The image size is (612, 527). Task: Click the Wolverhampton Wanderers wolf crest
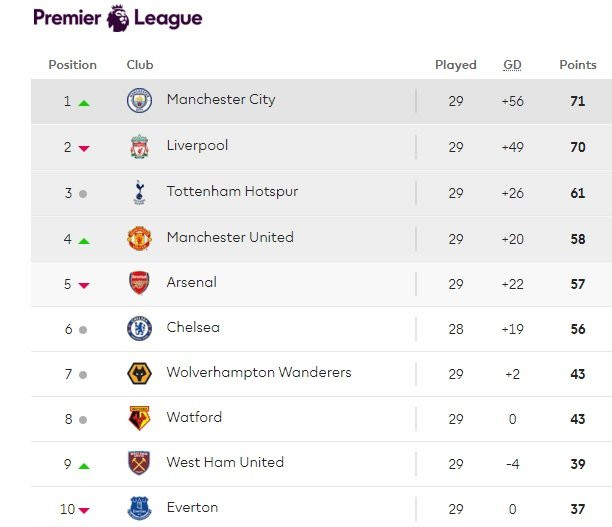139,373
